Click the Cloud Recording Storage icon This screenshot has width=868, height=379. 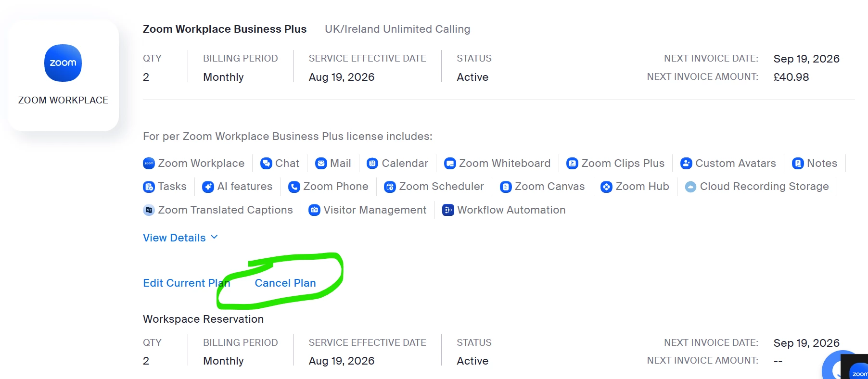690,187
